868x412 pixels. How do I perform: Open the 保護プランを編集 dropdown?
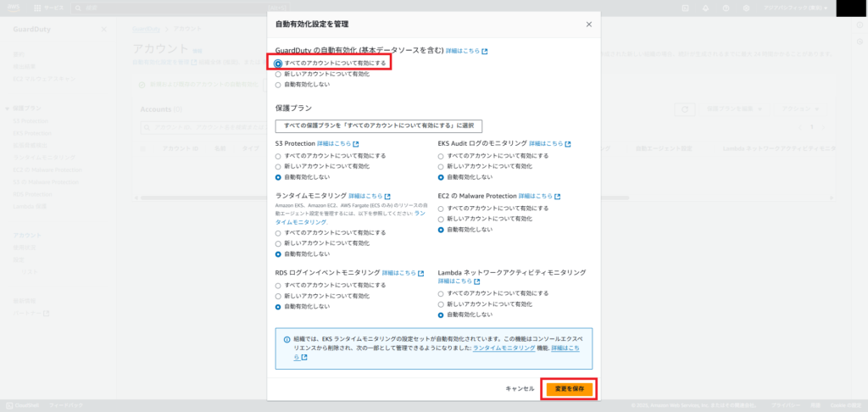click(x=733, y=109)
